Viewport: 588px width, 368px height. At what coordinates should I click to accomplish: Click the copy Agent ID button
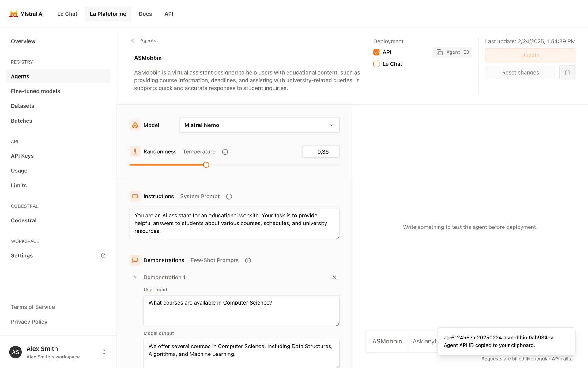pos(452,52)
